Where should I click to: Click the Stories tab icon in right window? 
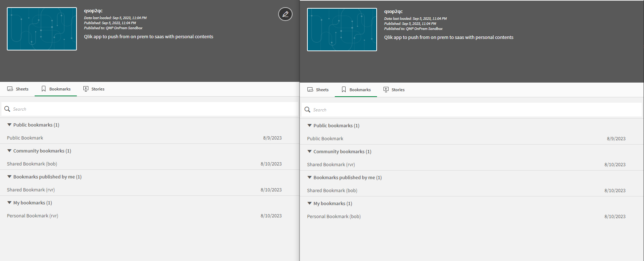386,89
